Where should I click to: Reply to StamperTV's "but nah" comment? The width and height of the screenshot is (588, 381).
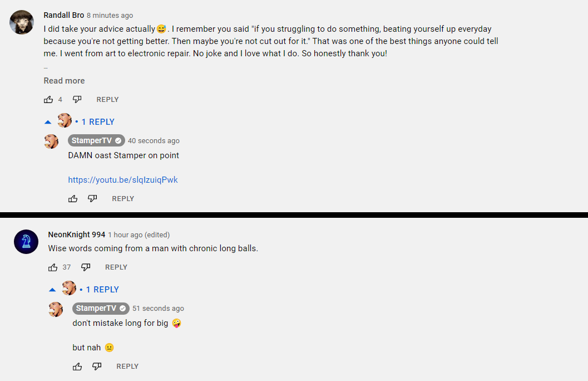click(x=127, y=367)
